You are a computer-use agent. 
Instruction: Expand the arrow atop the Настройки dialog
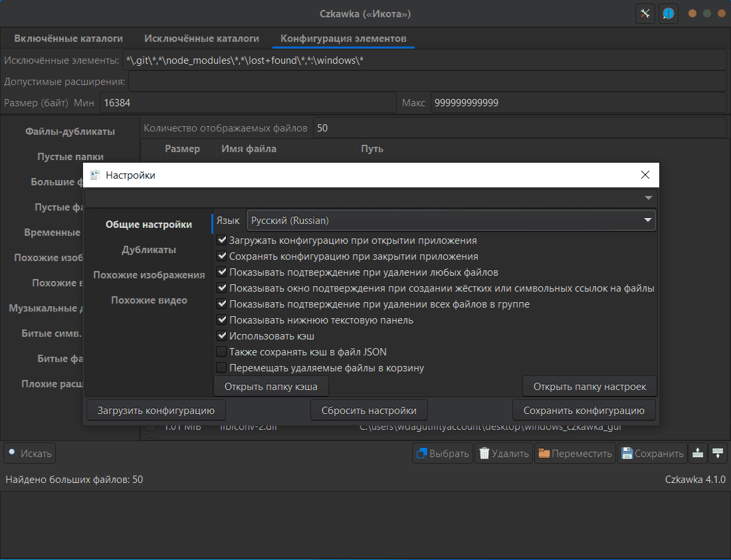648,199
